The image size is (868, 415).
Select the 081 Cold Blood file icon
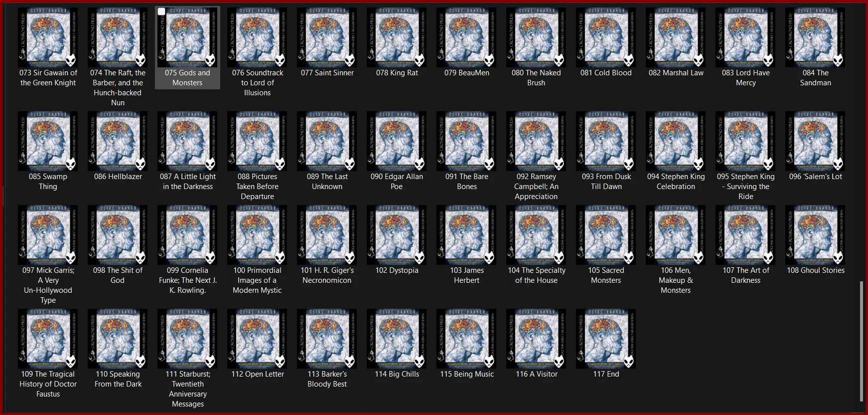(x=606, y=37)
